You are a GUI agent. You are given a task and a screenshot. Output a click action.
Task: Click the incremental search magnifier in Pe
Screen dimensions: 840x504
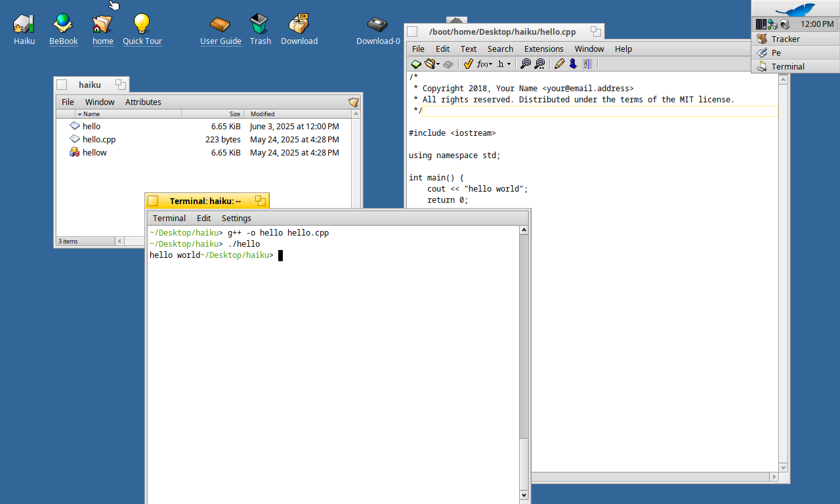[539, 64]
